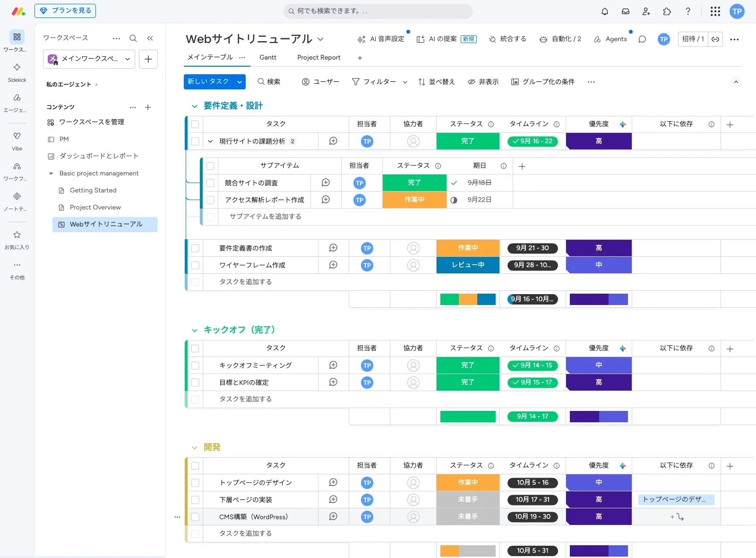Viewport: 756px width, 558px height.
Task: Check the ワイヤーフレーム作成 row
Action: pyautogui.click(x=195, y=265)
